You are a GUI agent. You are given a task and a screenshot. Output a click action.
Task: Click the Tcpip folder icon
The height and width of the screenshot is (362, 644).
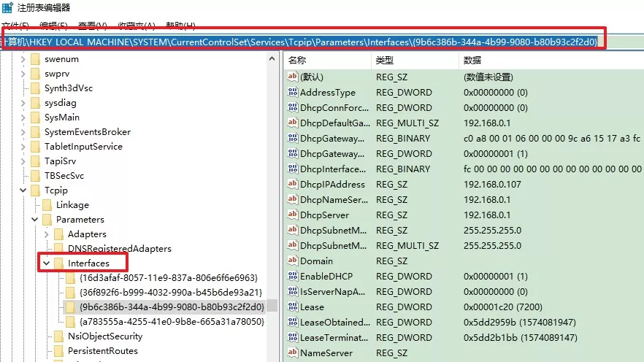(36, 190)
